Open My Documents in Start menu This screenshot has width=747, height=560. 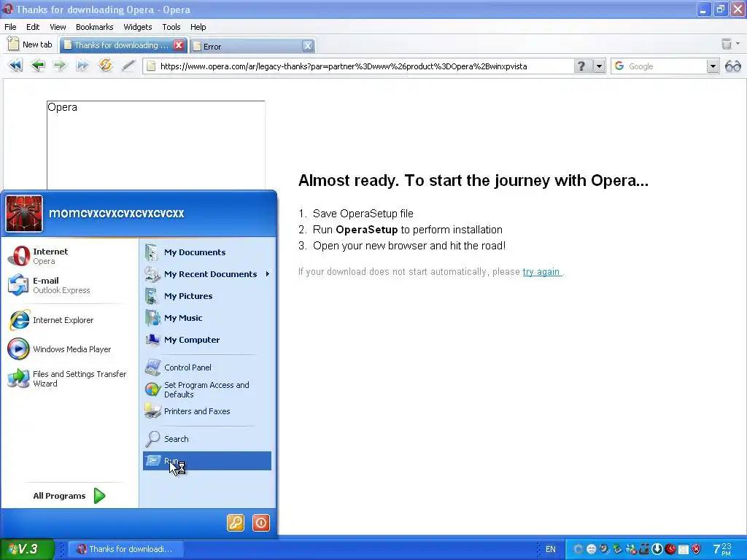207,252
